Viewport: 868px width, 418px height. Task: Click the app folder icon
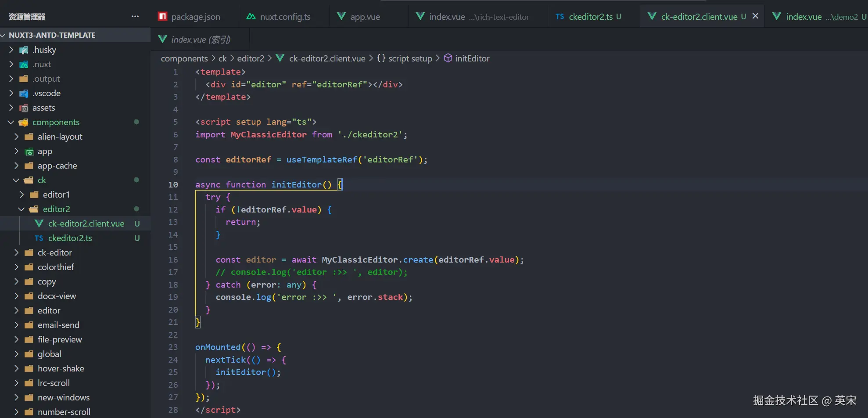pyautogui.click(x=29, y=151)
